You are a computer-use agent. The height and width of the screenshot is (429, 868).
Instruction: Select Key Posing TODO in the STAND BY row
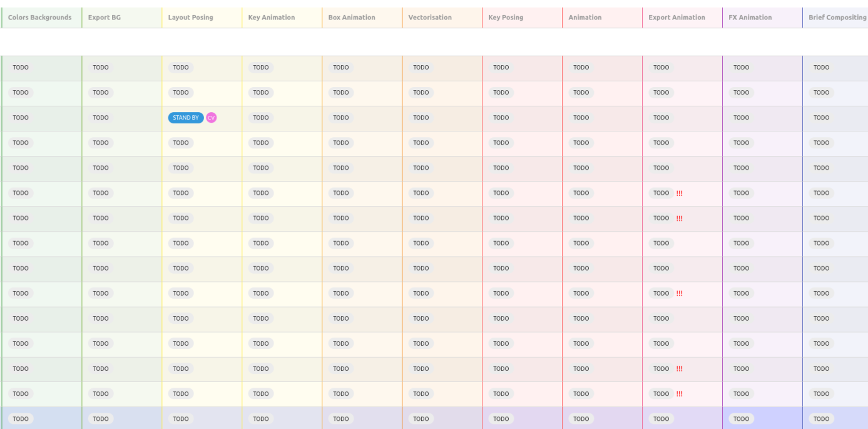pyautogui.click(x=501, y=118)
